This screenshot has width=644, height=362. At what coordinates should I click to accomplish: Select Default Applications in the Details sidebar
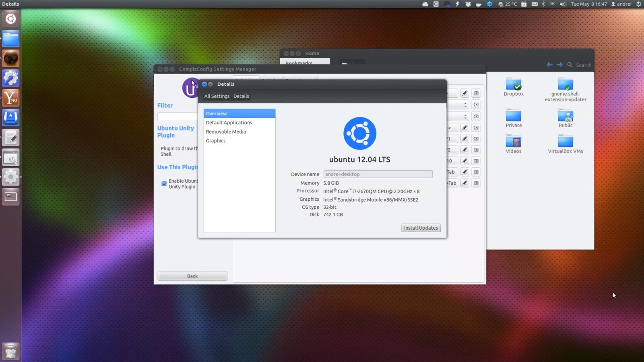click(x=229, y=122)
